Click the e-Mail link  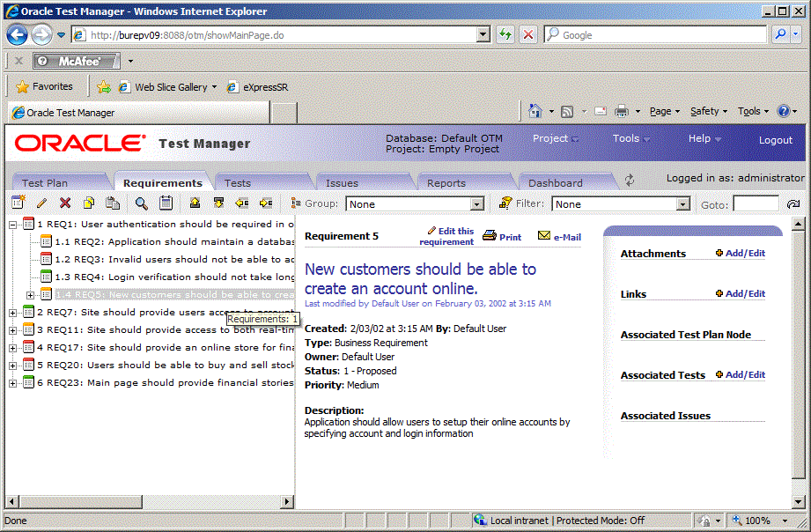[x=560, y=237]
